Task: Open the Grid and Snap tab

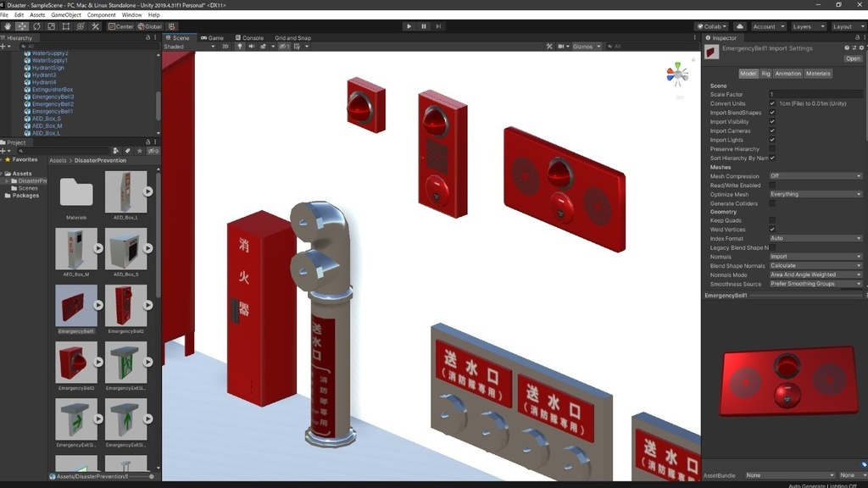Action: pos(292,38)
